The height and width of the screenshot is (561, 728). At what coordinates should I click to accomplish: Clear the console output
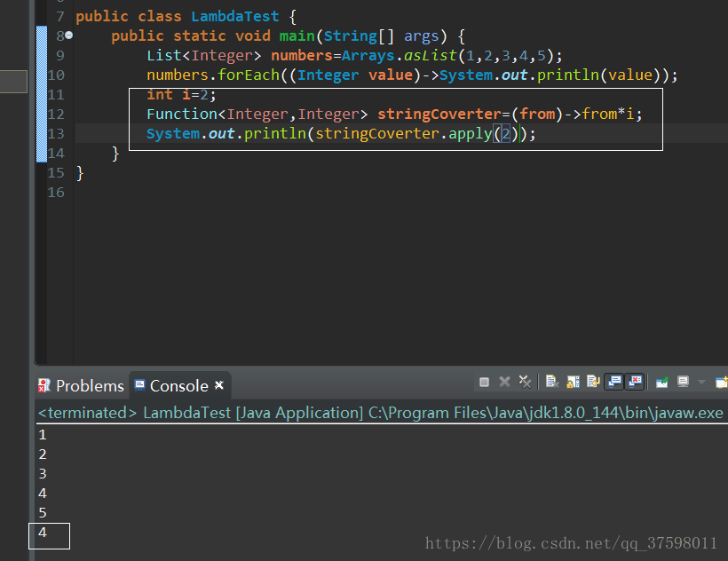coord(552,382)
